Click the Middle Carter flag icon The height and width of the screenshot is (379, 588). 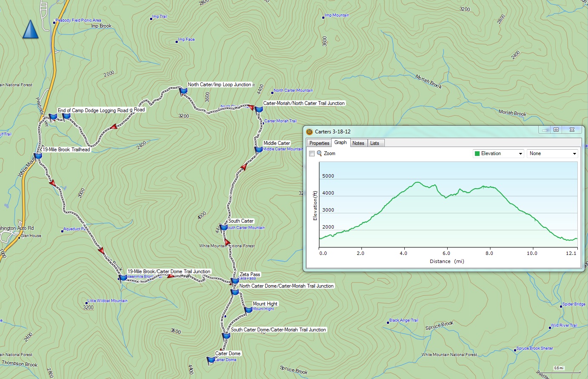pyautogui.click(x=258, y=150)
